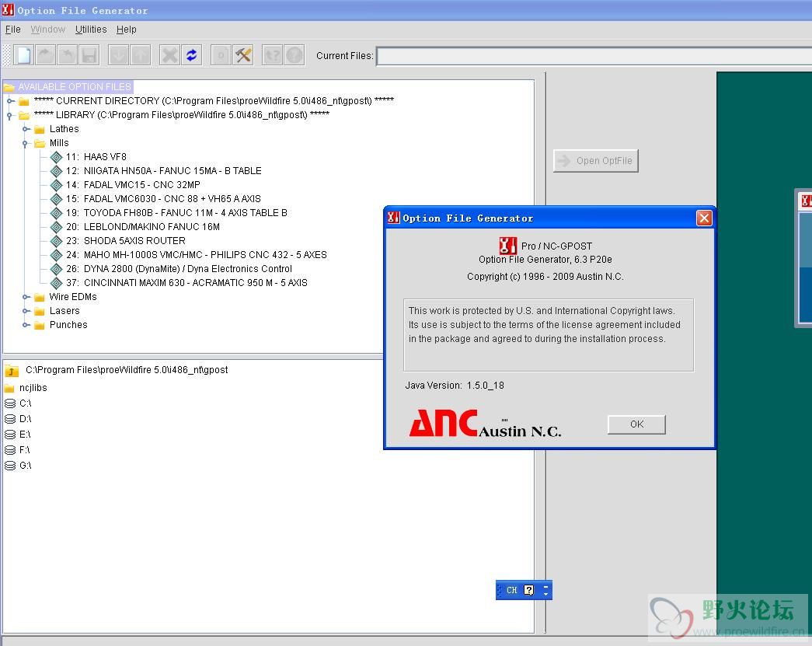Collapse the LIBRARY tree node
This screenshot has width=812, height=646.
tap(10, 116)
